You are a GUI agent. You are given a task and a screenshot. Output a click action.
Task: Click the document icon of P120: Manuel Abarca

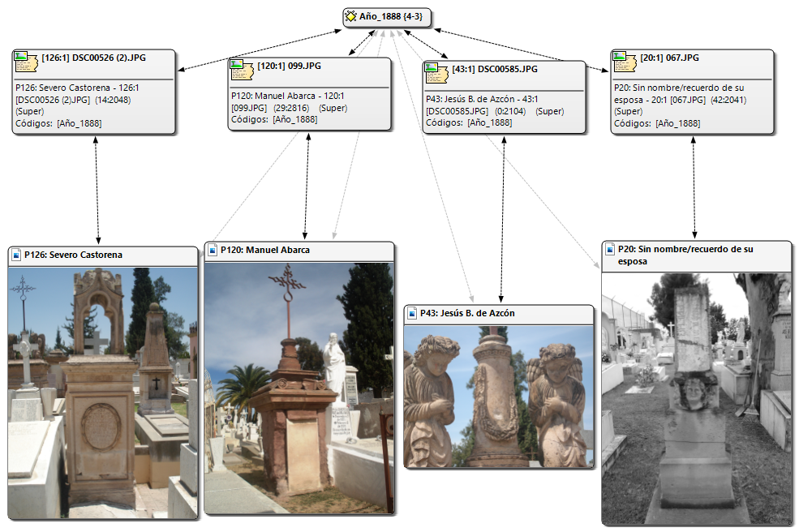point(212,250)
